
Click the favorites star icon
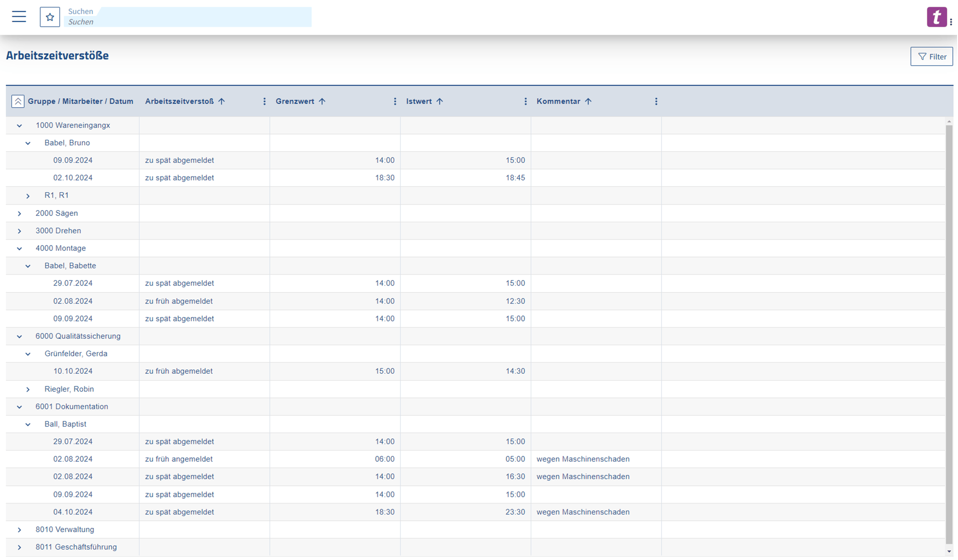pyautogui.click(x=50, y=16)
